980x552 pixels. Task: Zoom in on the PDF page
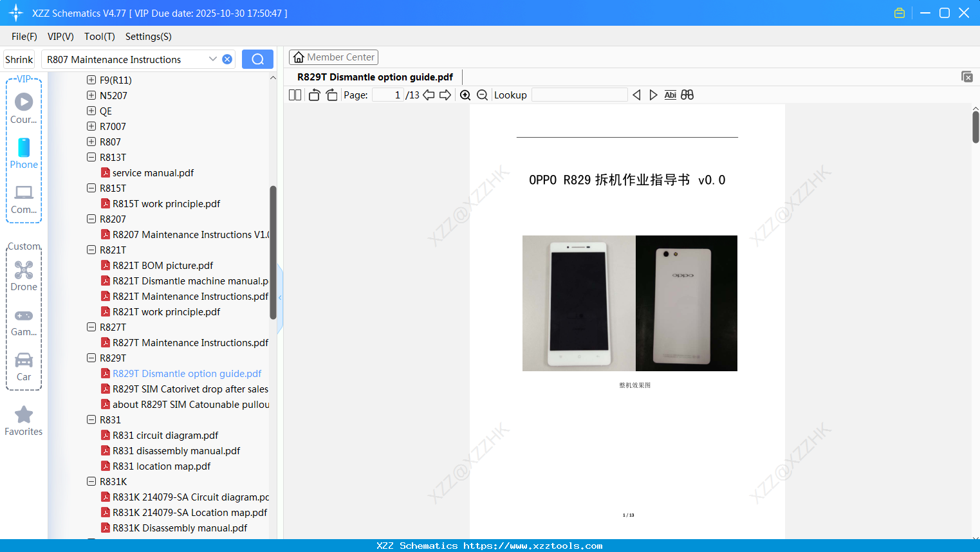pos(465,95)
